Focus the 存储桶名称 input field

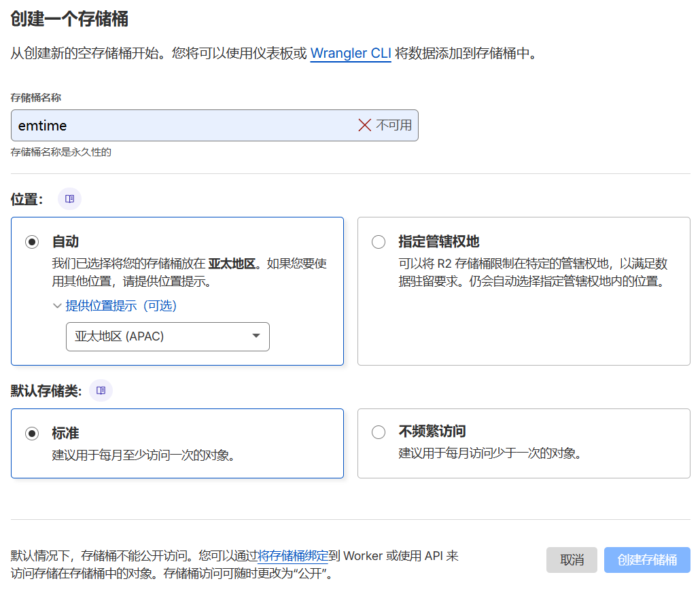point(183,126)
